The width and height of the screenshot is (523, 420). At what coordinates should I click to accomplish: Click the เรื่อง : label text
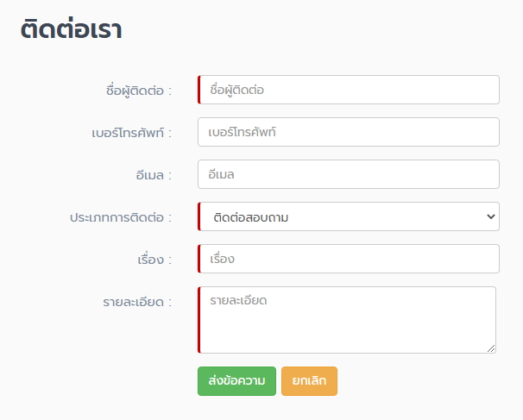point(154,260)
